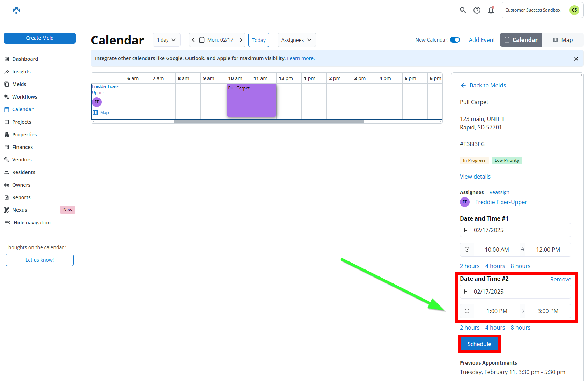Toggle the New Calendar switch

click(455, 40)
